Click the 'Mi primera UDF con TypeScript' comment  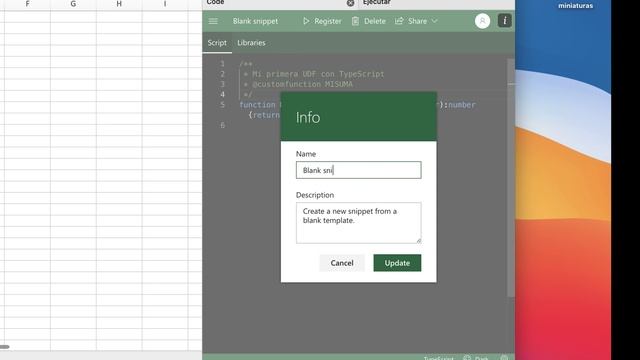318,74
